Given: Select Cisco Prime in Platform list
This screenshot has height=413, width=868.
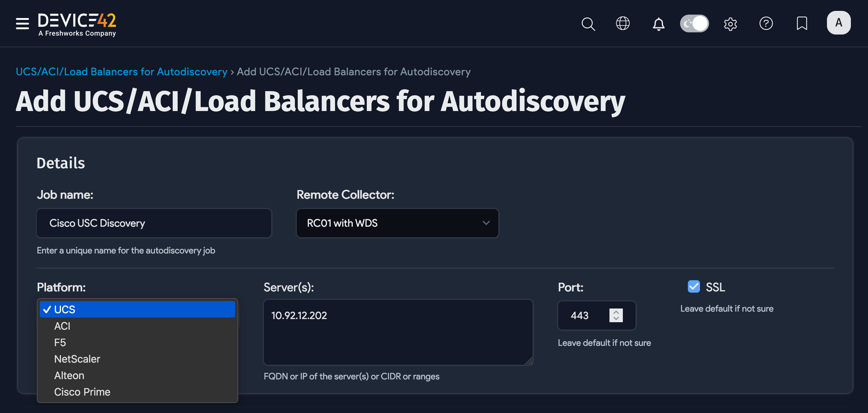Looking at the screenshot, I should (82, 392).
